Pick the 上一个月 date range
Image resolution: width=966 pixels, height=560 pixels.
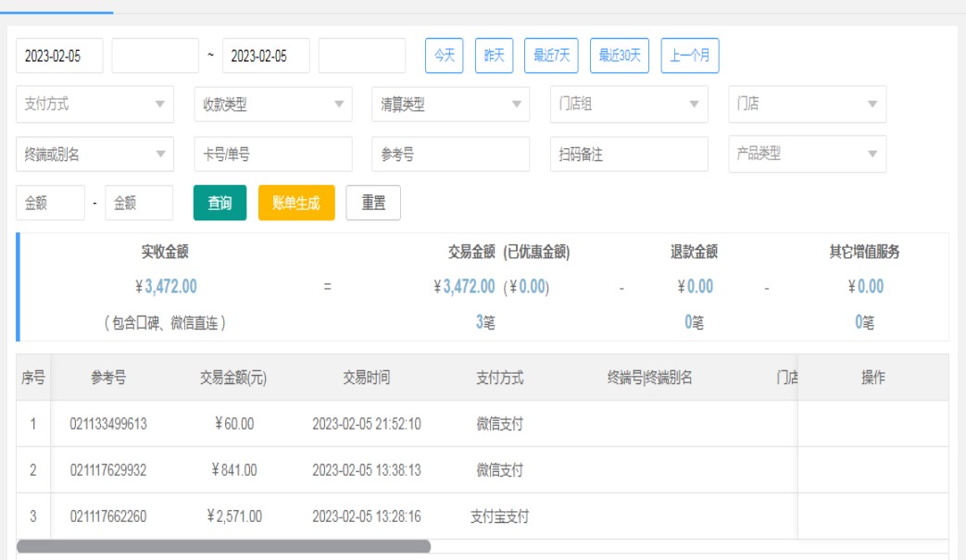(x=690, y=56)
